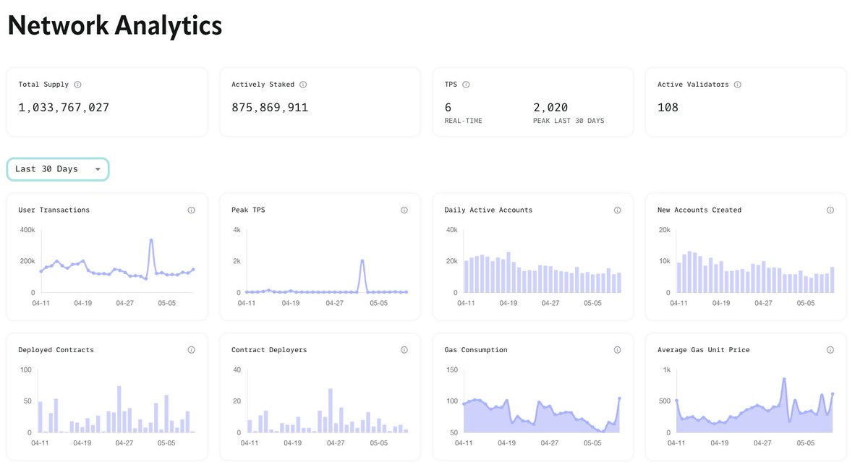The width and height of the screenshot is (868, 470).
Task: Open info icon on Daily Active Accounts card
Action: coord(617,210)
